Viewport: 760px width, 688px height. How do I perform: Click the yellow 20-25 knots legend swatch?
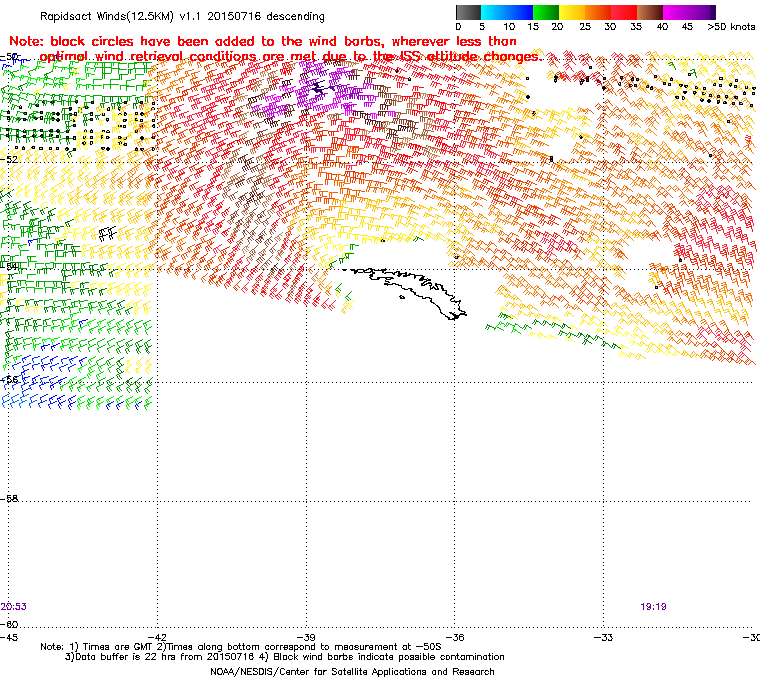(572, 12)
